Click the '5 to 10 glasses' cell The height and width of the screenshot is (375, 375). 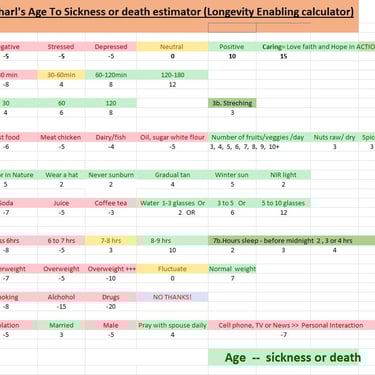click(x=283, y=203)
